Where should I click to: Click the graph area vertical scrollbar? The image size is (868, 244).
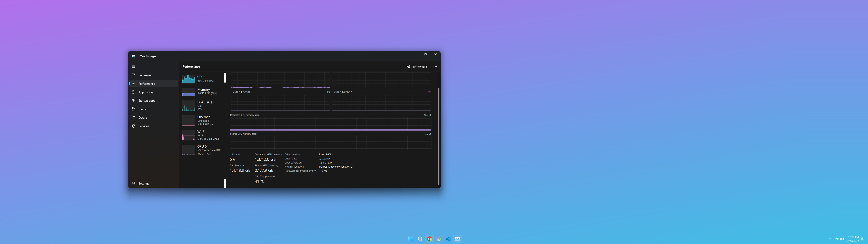coord(439,136)
